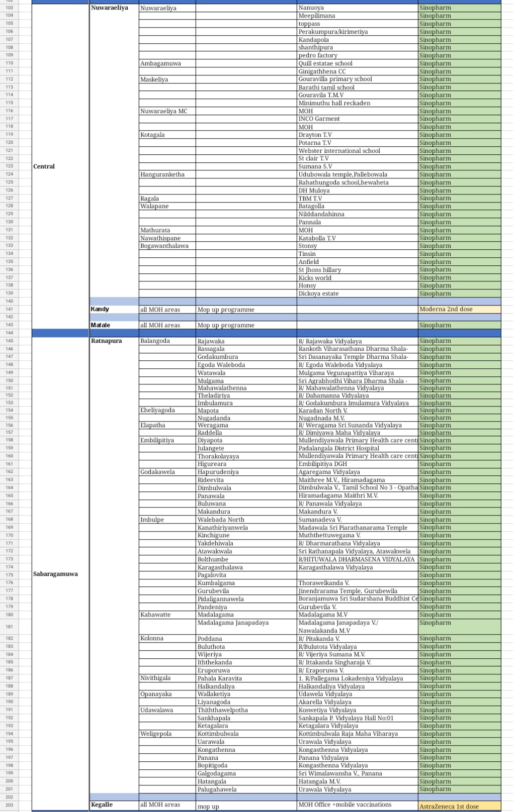This screenshot has height=812, width=513.
Task: Click the 'Hatangala M.V.' cell
Action: pyautogui.click(x=357, y=781)
